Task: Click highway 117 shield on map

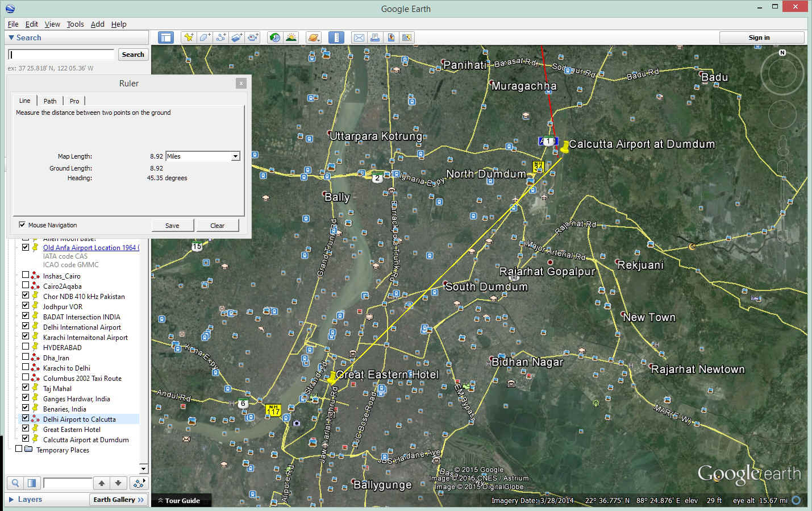Action: (x=273, y=409)
